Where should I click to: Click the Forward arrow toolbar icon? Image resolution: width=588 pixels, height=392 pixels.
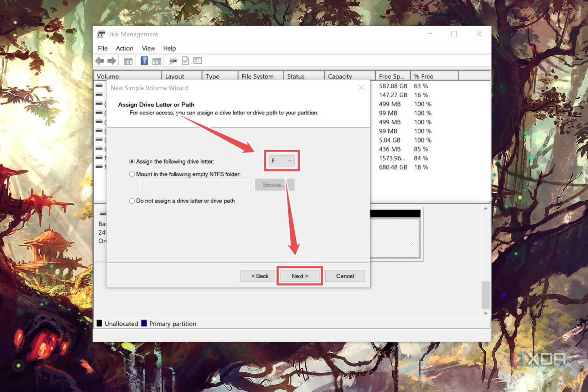(x=112, y=61)
